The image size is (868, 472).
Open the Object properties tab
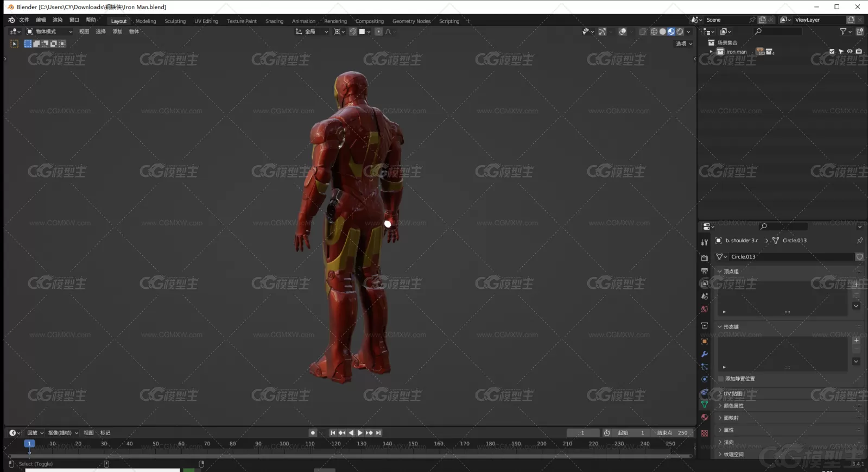click(x=705, y=342)
